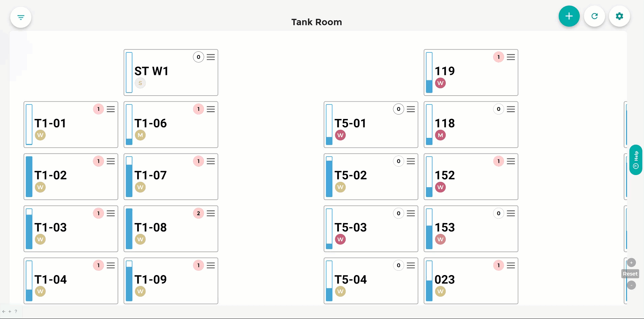
Task: Open the filter icon button
Action: coord(21,17)
